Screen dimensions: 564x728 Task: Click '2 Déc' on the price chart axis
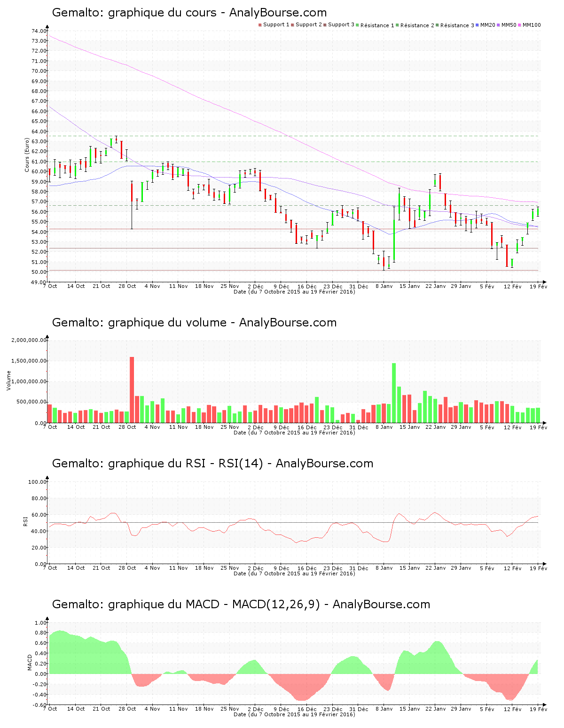[256, 286]
